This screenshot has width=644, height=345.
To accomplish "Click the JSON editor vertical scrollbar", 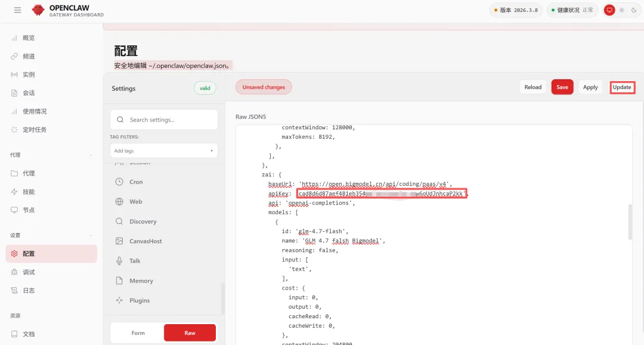I will pos(630,222).
